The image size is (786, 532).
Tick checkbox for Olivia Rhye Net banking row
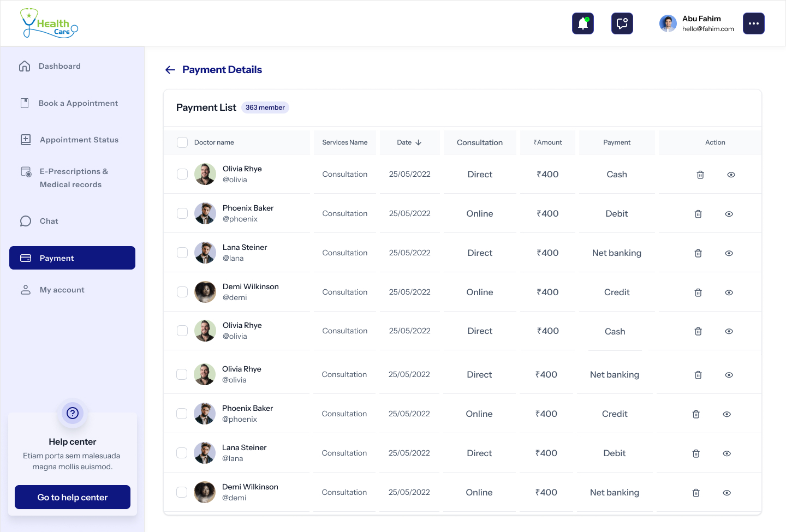[182, 374]
